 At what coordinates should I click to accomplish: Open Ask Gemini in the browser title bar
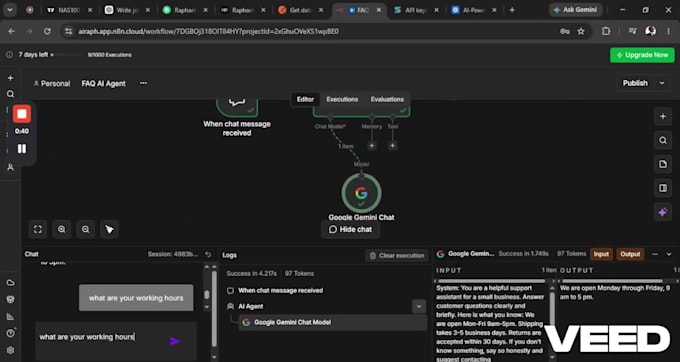(x=575, y=10)
